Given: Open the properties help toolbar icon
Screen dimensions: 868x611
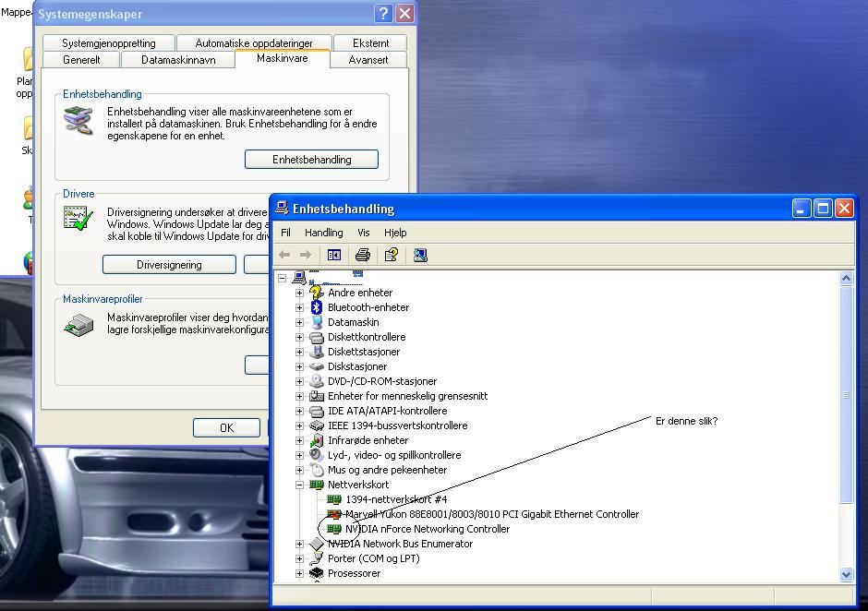Looking at the screenshot, I should coord(392,255).
